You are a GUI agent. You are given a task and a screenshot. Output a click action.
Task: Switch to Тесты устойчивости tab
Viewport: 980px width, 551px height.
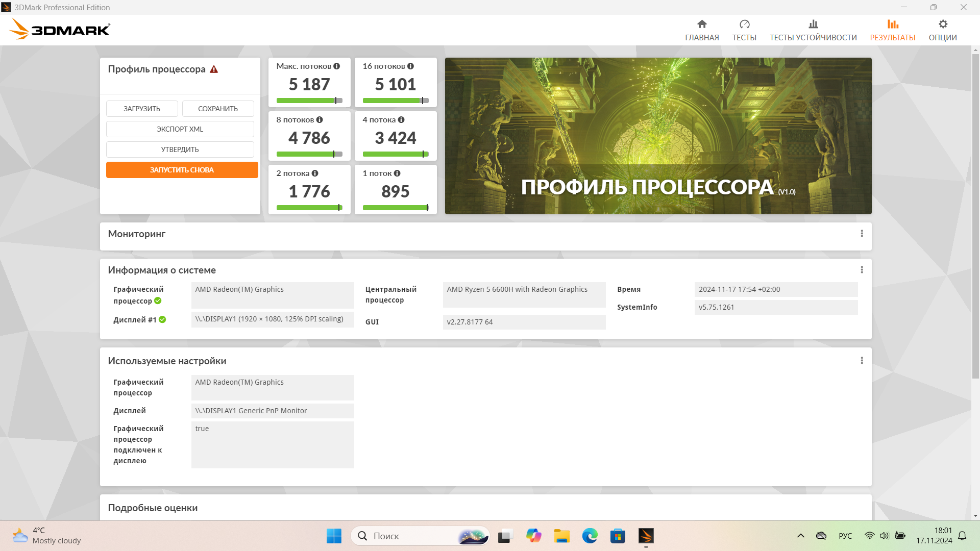(x=813, y=30)
